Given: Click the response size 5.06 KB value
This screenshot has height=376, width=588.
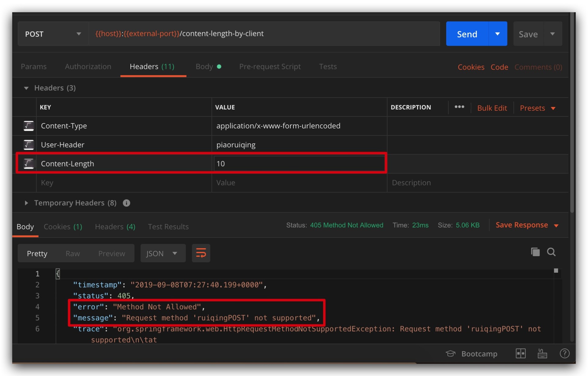Looking at the screenshot, I should click(x=468, y=225).
